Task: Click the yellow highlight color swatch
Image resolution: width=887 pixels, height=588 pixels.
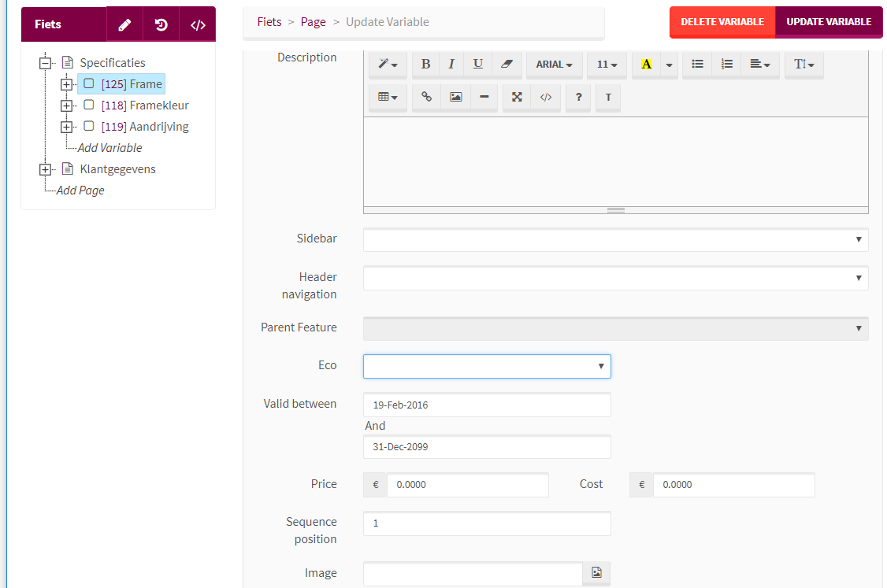Action: [x=646, y=65]
